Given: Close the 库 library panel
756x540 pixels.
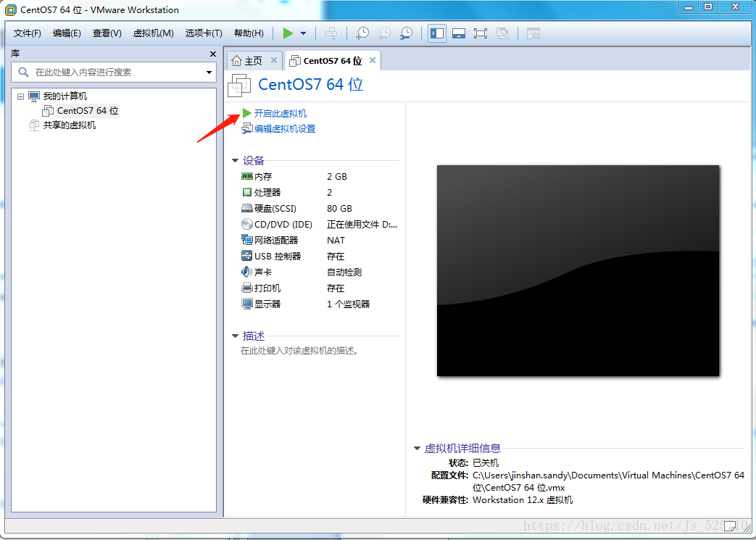Looking at the screenshot, I should [213, 54].
